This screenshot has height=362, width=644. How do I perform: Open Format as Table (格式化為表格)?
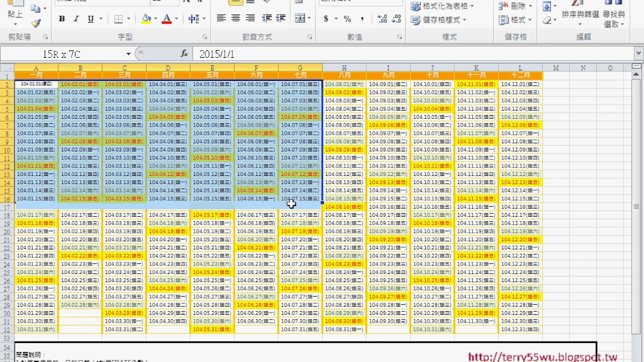pyautogui.click(x=442, y=6)
